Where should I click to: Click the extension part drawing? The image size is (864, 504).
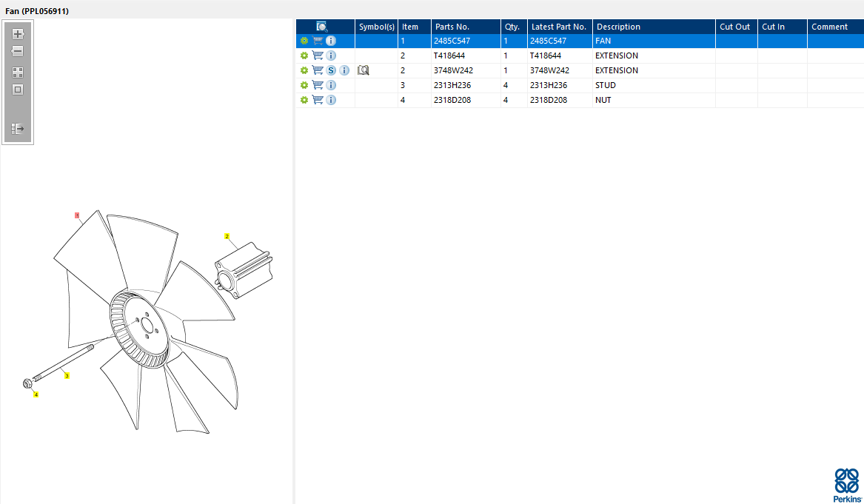(244, 270)
